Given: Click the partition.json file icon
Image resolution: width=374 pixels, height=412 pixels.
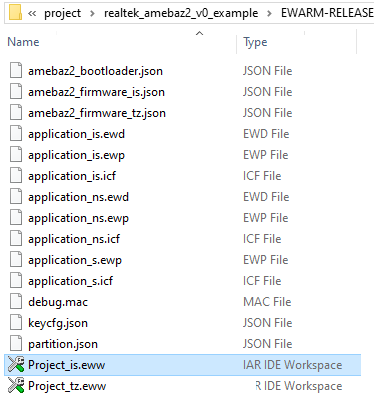Looking at the screenshot, I should point(16,343).
